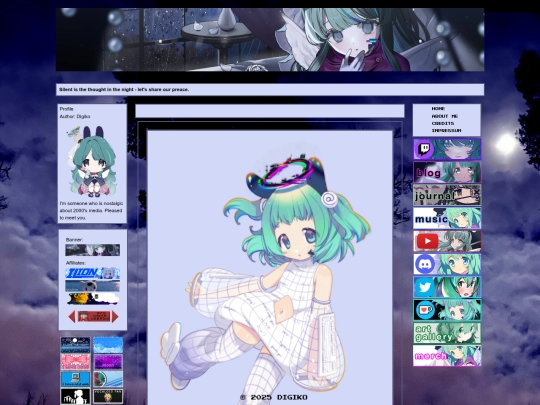Click the pink bow blinkie badge
540x405 pixels.
pyautogui.click(x=75, y=362)
